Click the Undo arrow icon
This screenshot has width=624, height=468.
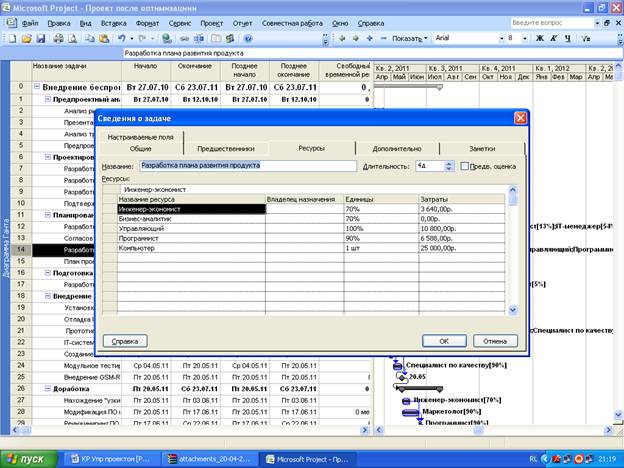(x=122, y=38)
